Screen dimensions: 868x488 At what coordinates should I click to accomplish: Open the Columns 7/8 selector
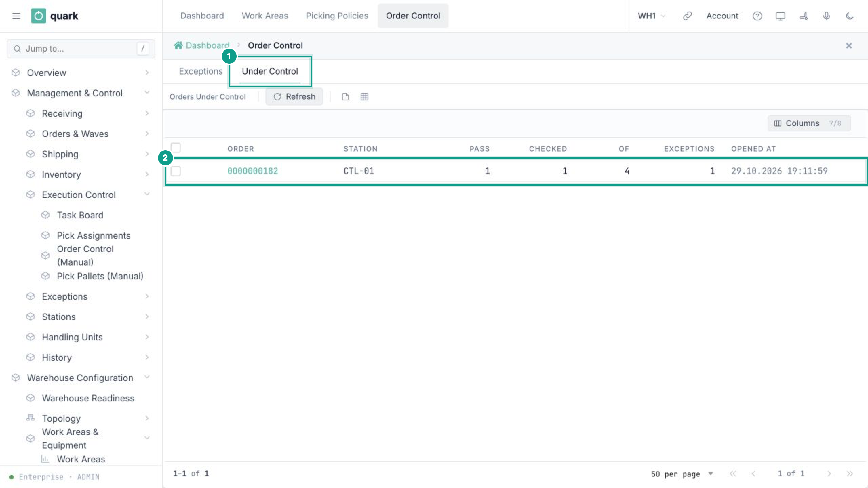point(809,123)
